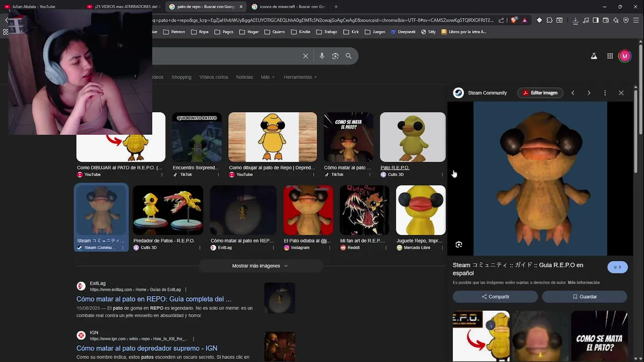This screenshot has height=362, width=644.
Task: Switch to the Julian Abdala YouTube tab
Action: (x=33, y=7)
